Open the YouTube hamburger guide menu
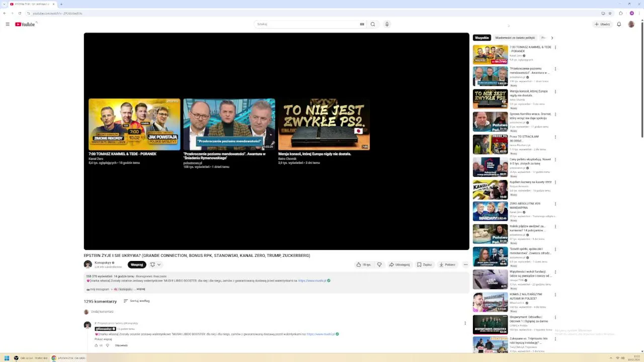Viewport: 644px width, 362px height. point(8,24)
